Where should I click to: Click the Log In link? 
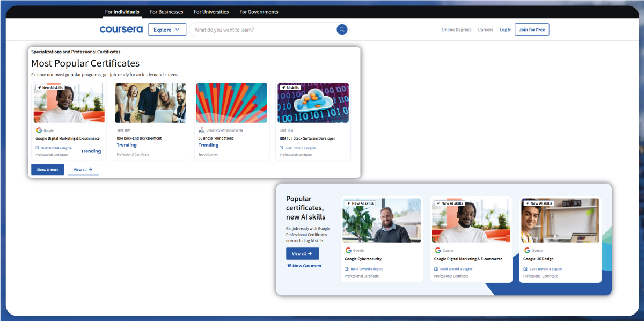click(506, 30)
